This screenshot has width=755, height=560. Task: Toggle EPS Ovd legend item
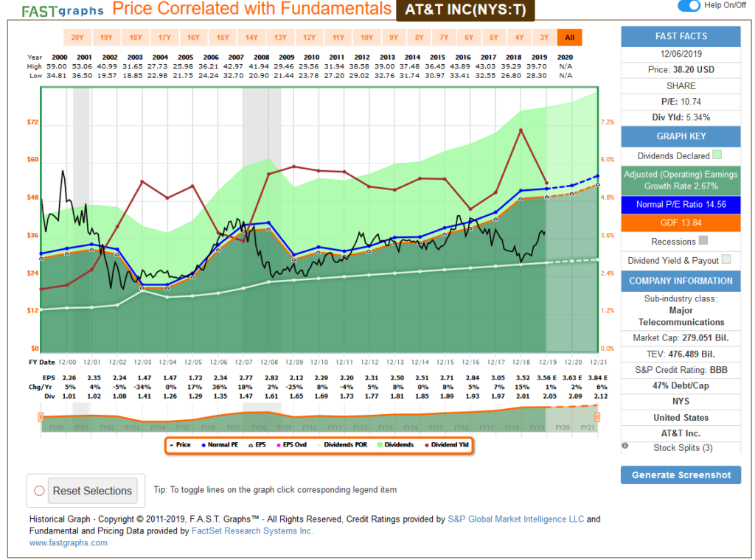click(292, 445)
